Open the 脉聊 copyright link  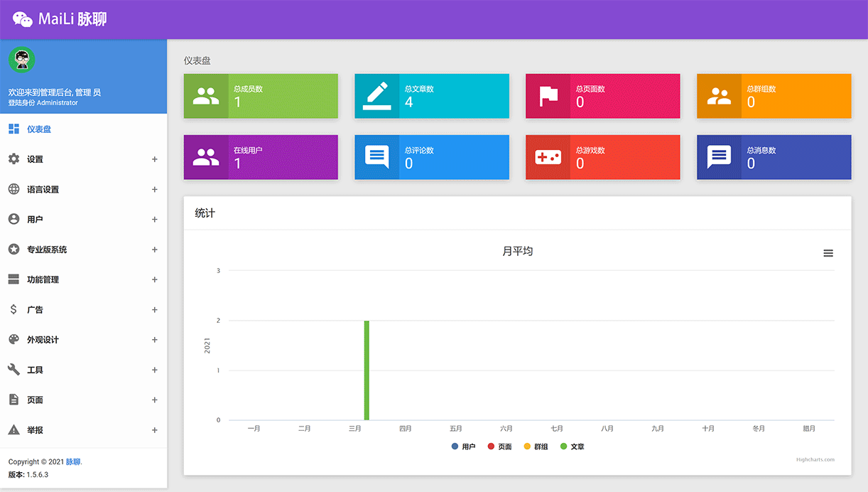(73, 461)
